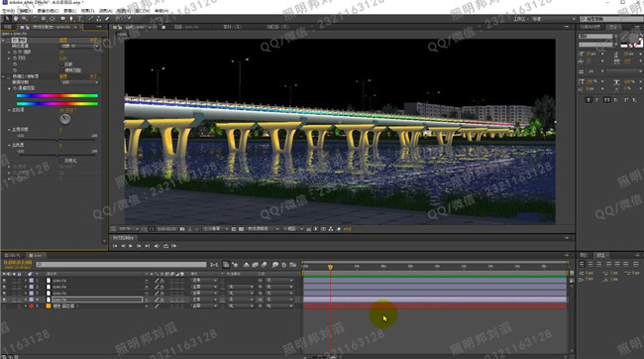Click the first slider track below the dial
This screenshot has height=359, width=644.
57,140
